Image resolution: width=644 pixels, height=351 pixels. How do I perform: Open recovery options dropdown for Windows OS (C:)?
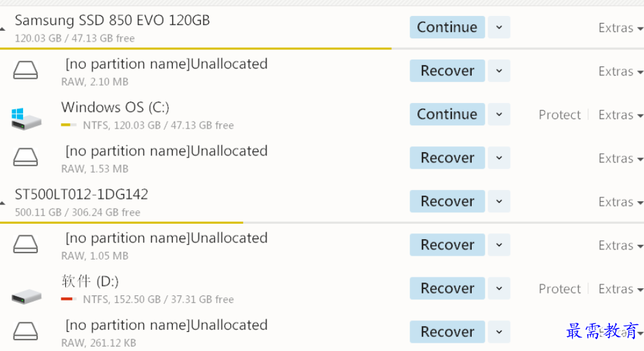(x=499, y=114)
